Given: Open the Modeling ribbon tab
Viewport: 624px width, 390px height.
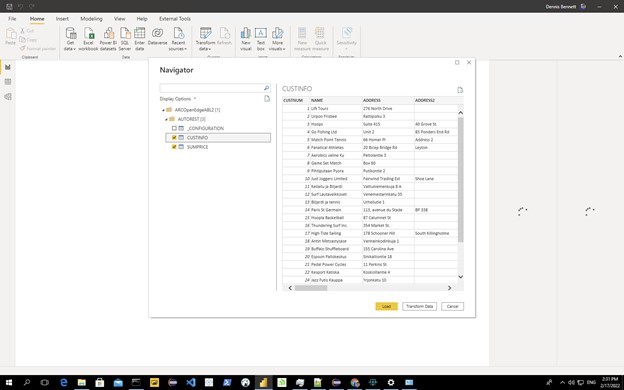Looking at the screenshot, I should click(x=91, y=19).
